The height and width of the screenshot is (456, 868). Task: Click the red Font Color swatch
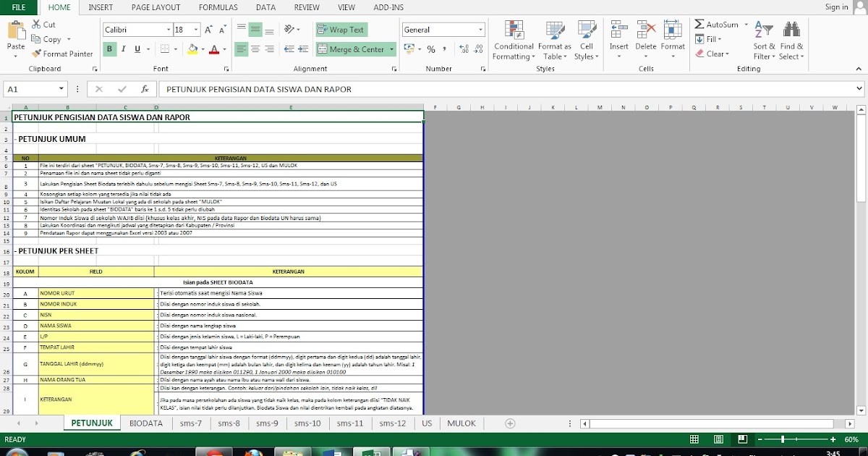(x=213, y=49)
